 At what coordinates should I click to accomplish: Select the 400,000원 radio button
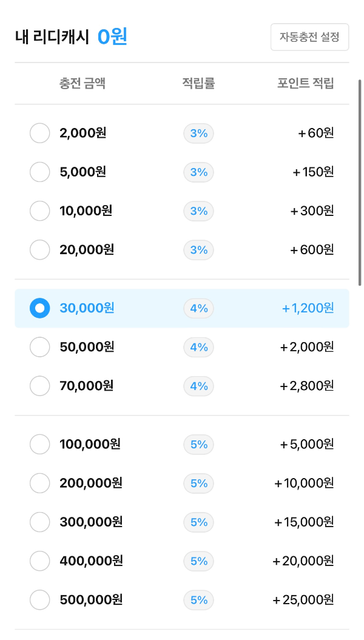point(40,561)
